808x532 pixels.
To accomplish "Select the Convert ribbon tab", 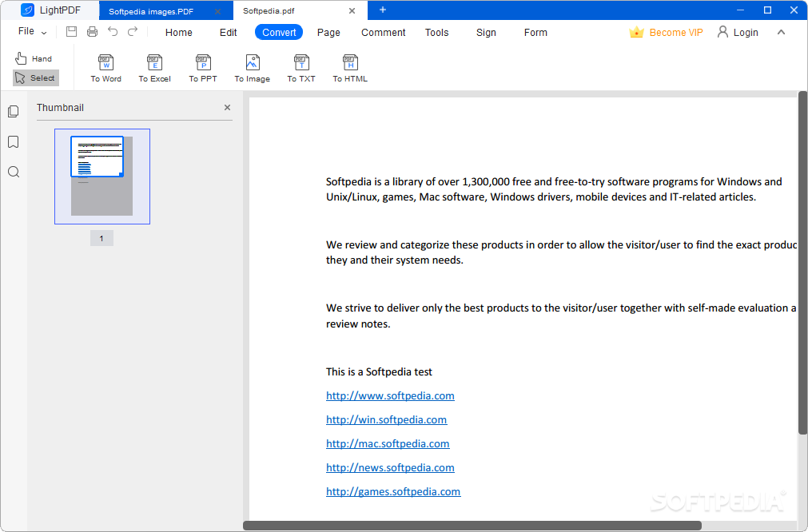I will click(x=279, y=33).
